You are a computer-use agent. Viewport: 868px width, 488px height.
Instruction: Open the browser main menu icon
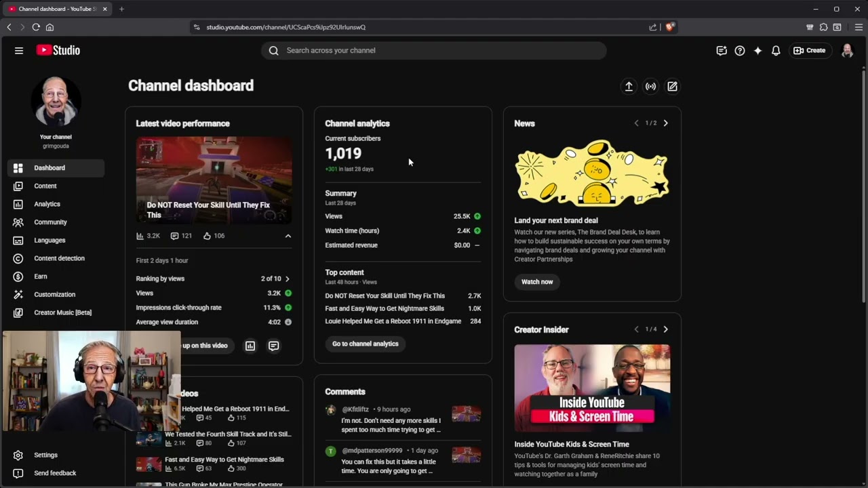click(858, 27)
